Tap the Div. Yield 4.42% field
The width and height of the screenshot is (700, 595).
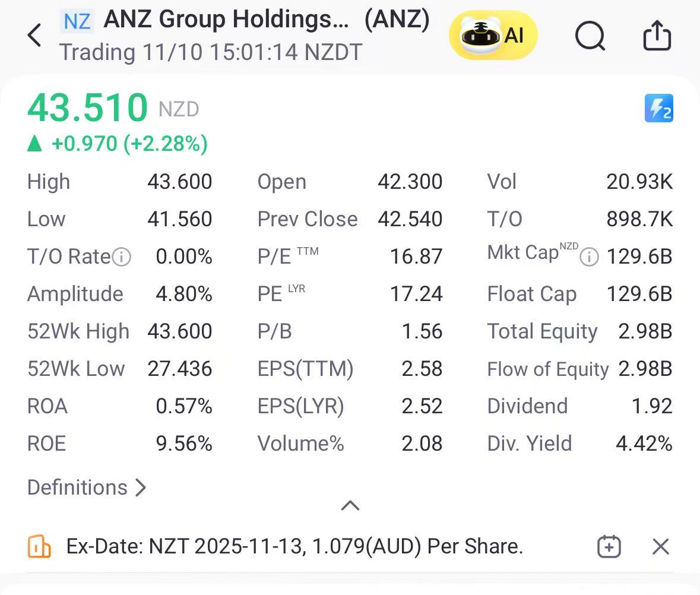point(579,444)
